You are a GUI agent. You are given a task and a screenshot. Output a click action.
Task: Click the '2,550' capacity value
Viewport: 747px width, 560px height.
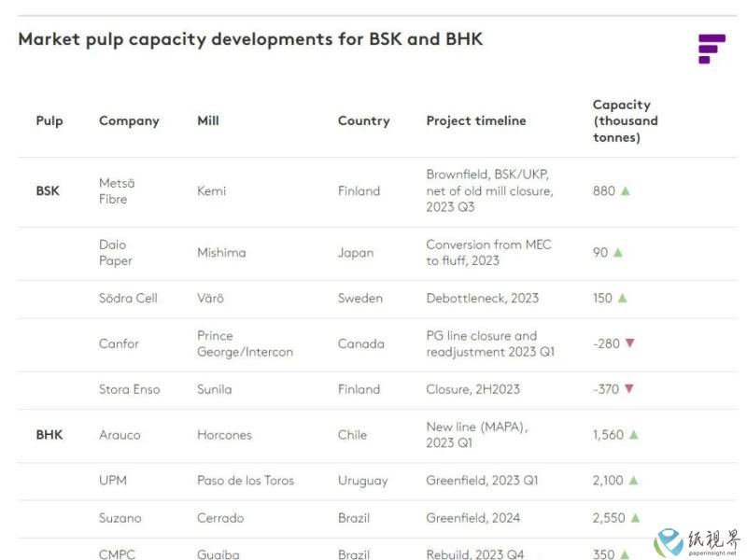[x=609, y=518]
